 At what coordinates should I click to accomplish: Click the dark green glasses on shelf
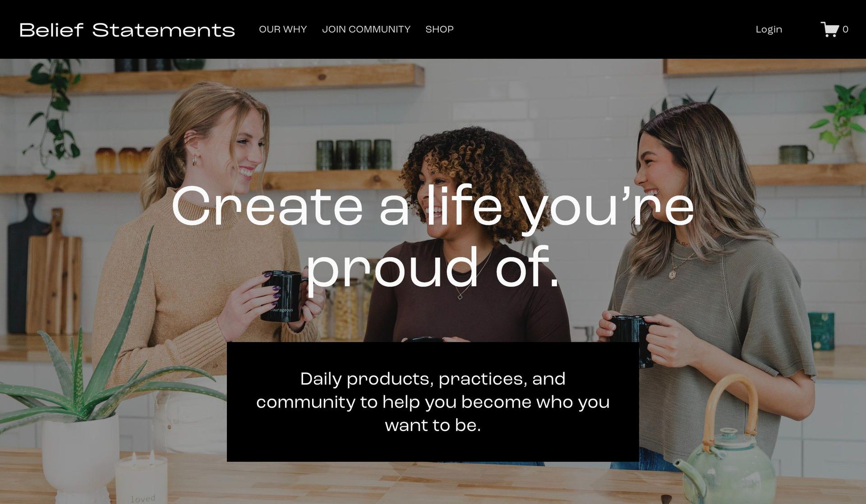pos(354,155)
